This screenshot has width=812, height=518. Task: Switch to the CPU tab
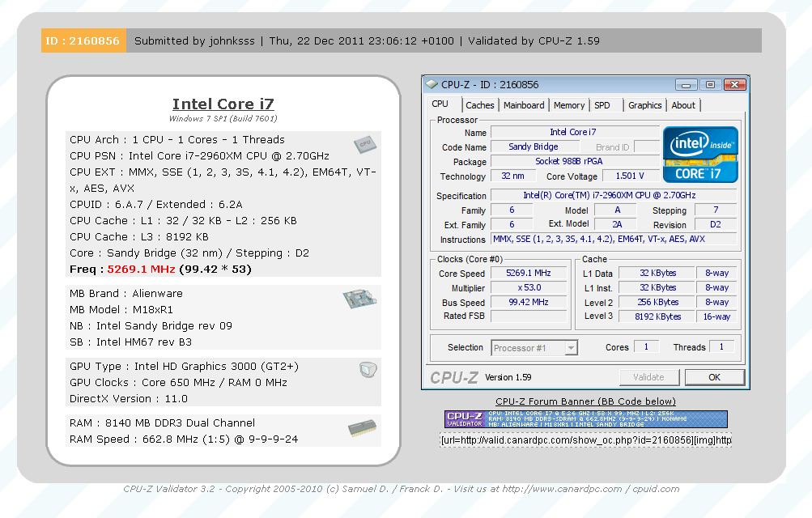440,104
